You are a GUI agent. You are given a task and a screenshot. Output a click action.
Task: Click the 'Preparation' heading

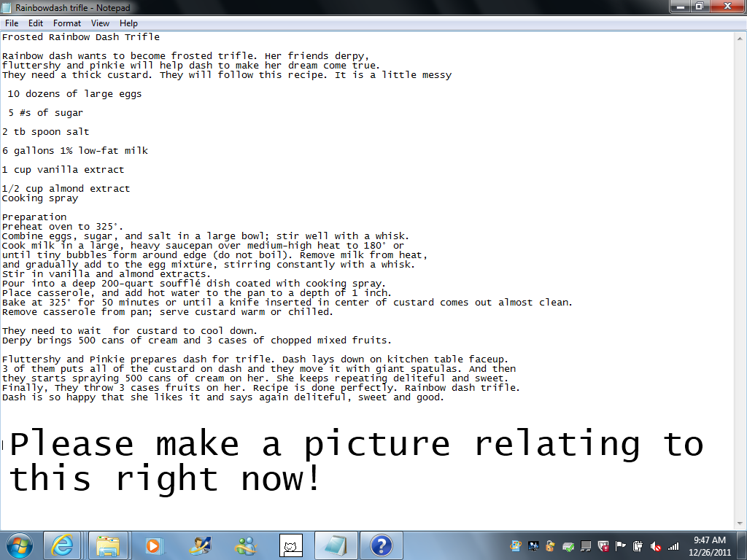[34, 217]
